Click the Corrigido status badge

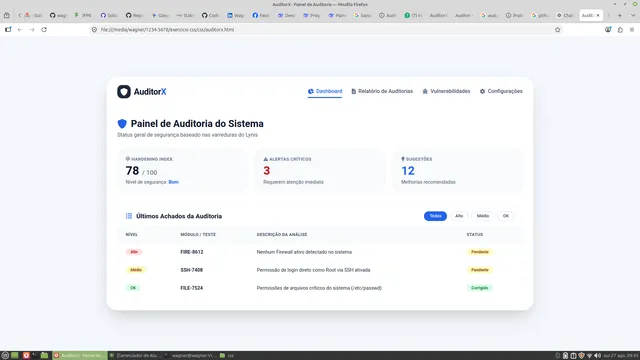pyautogui.click(x=479, y=288)
